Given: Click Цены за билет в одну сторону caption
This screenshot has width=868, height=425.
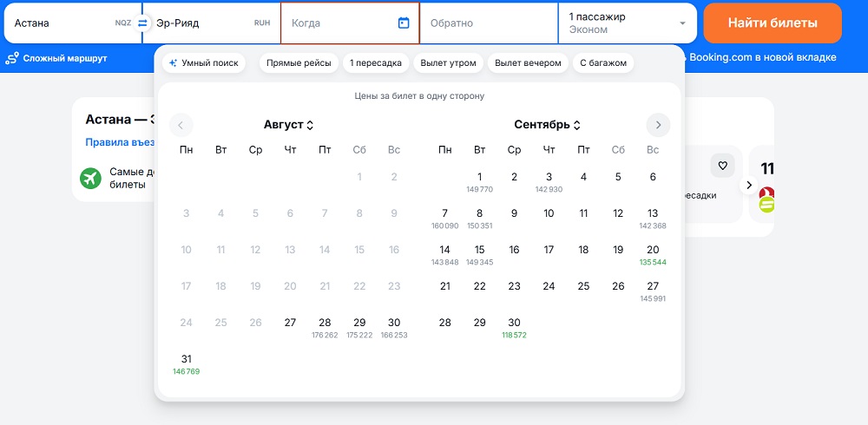Looking at the screenshot, I should pos(419,96).
